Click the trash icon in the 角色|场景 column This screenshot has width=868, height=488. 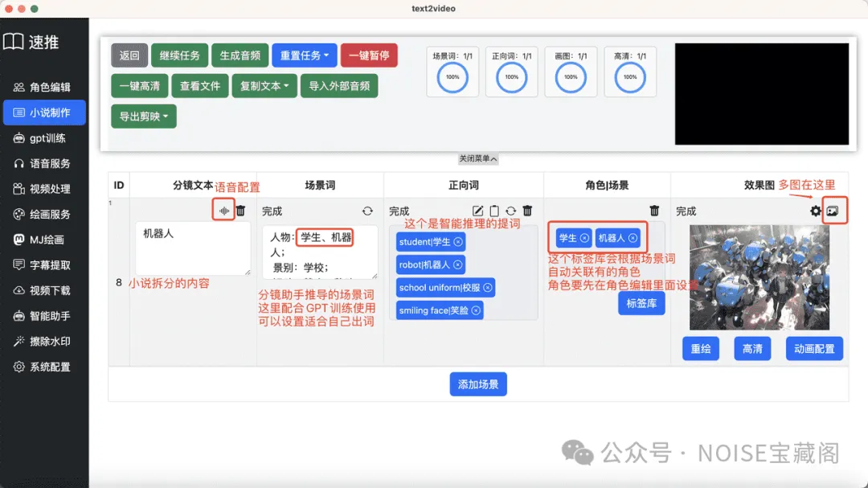click(x=655, y=211)
